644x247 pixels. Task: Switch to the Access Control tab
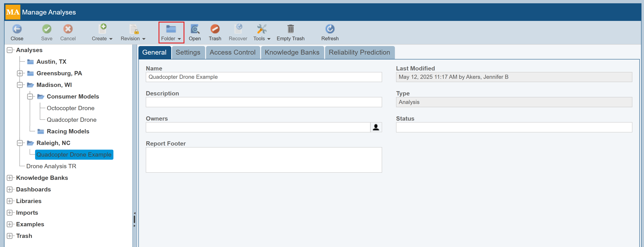tap(232, 52)
